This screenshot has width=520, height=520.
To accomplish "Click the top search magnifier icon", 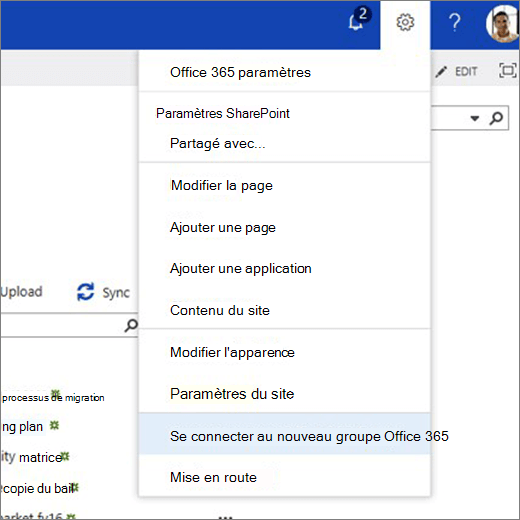I will point(496,118).
